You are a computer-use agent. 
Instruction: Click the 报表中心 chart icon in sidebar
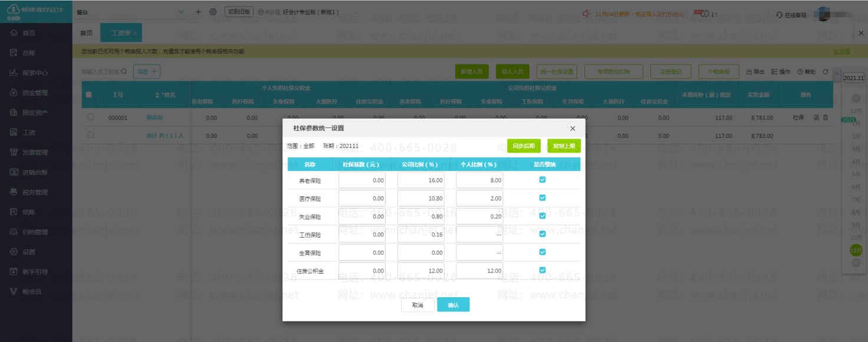pyautogui.click(x=13, y=73)
